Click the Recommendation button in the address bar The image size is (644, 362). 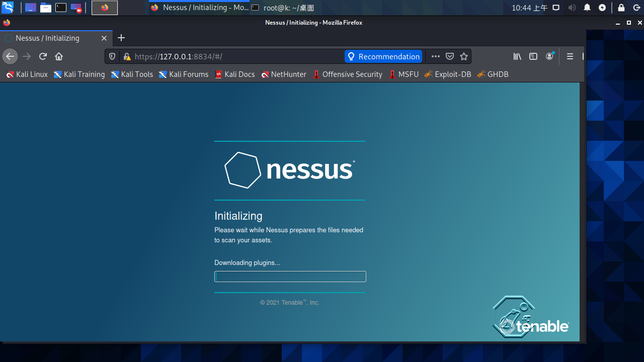coord(383,56)
